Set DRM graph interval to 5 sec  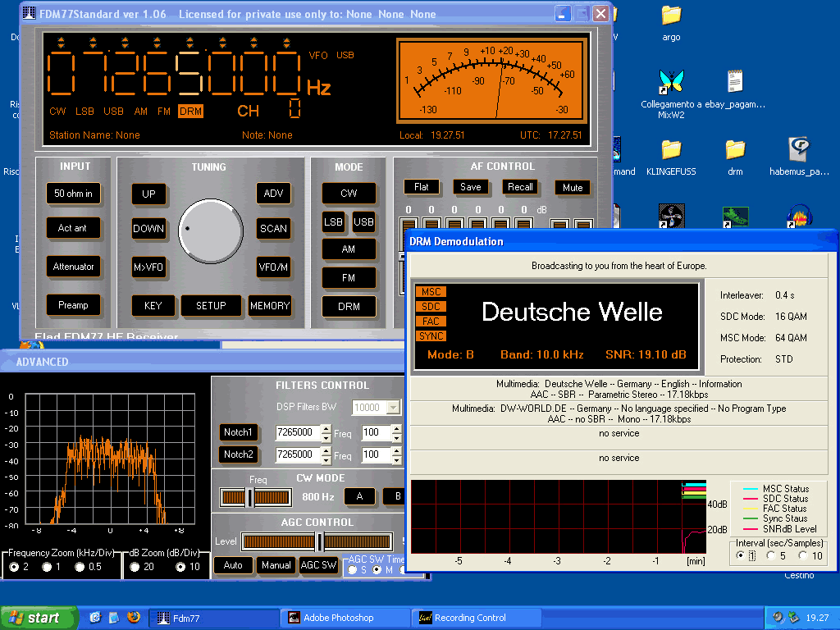click(x=771, y=555)
